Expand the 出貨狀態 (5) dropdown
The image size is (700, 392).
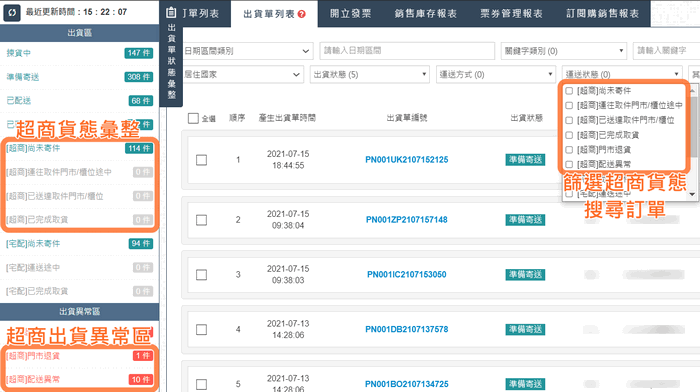tap(370, 75)
